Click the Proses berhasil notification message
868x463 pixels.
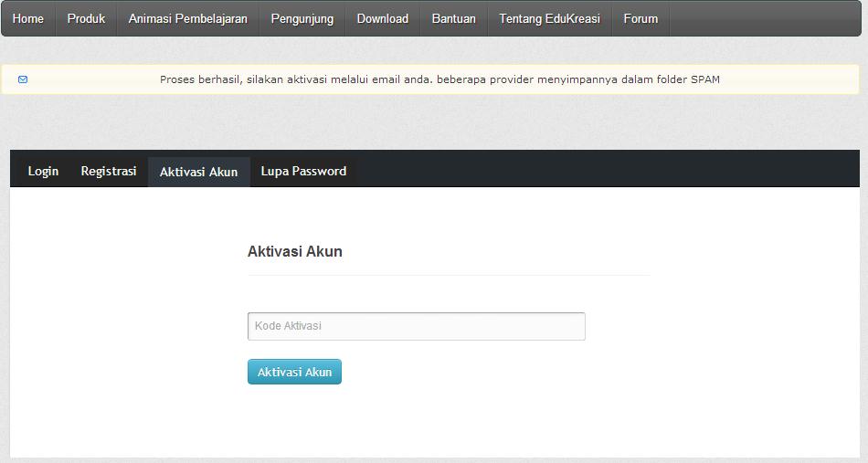coord(439,79)
